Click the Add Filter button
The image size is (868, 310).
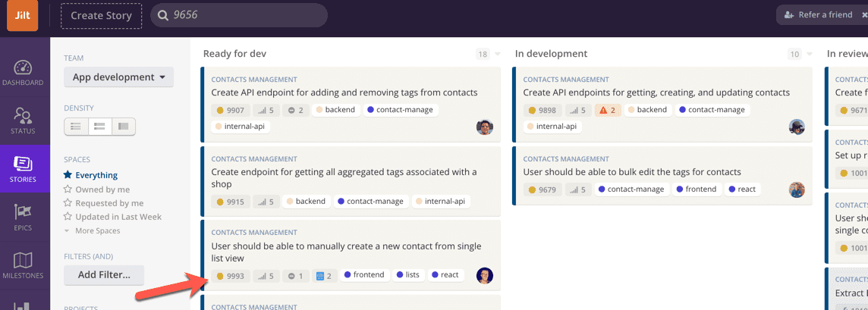pos(104,275)
